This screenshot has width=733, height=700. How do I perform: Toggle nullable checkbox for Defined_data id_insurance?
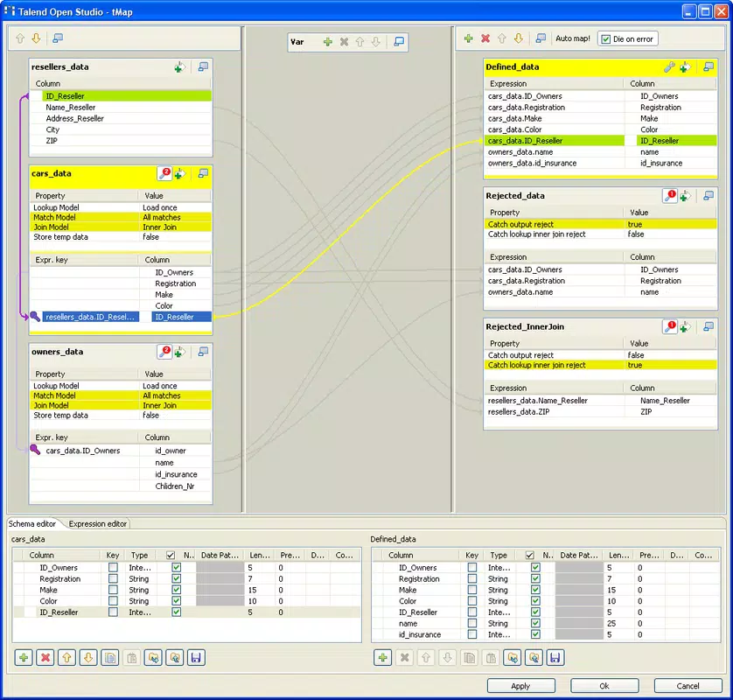[x=535, y=634]
